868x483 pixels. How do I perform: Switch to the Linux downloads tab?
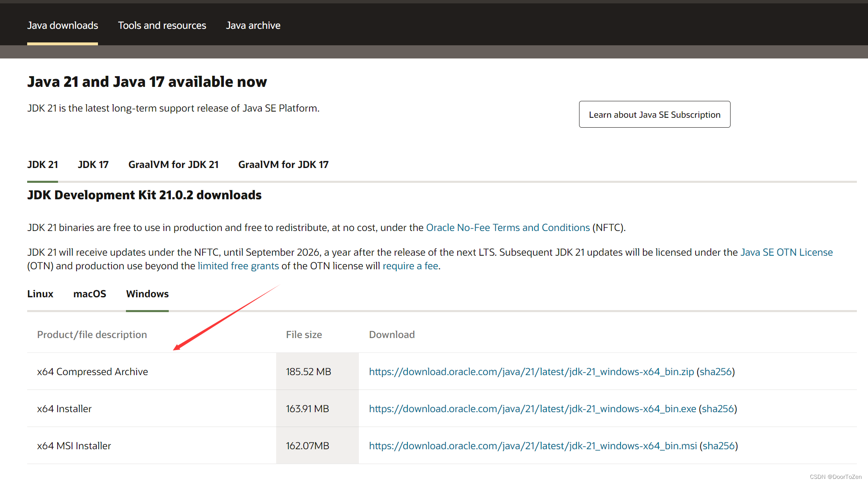pos(40,294)
